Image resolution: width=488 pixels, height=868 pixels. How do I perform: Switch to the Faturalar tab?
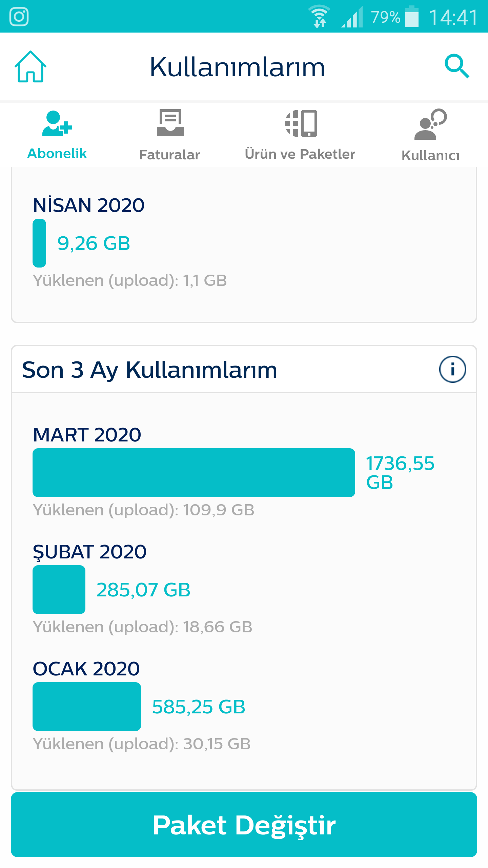click(169, 155)
